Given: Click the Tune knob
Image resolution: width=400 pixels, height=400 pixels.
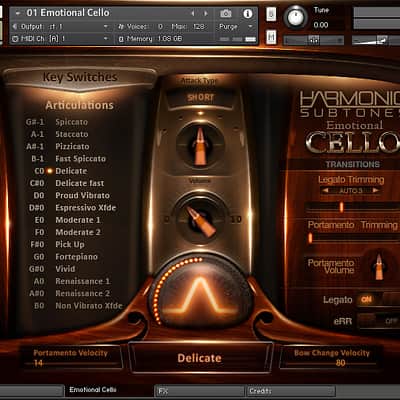Looking at the screenshot, I should click(296, 17).
